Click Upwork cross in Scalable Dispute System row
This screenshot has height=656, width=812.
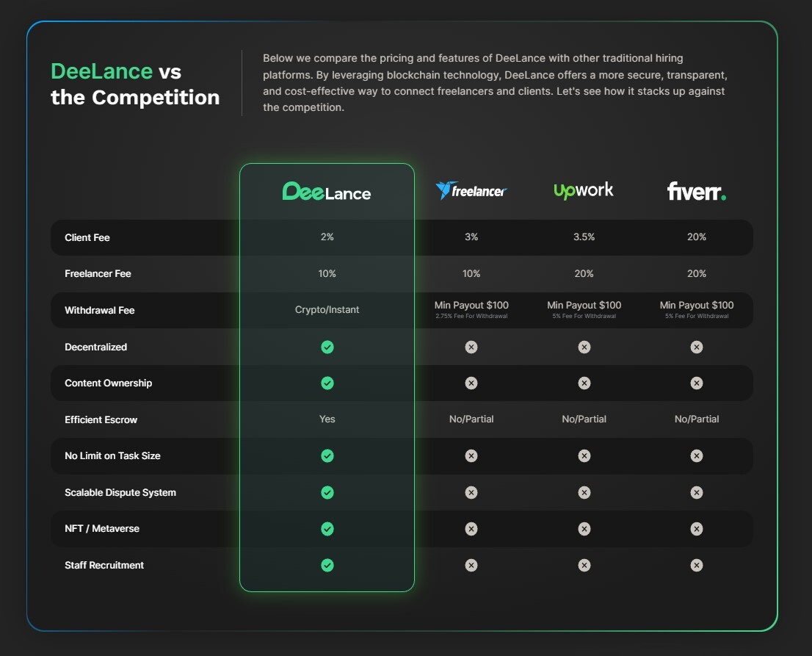(x=584, y=492)
